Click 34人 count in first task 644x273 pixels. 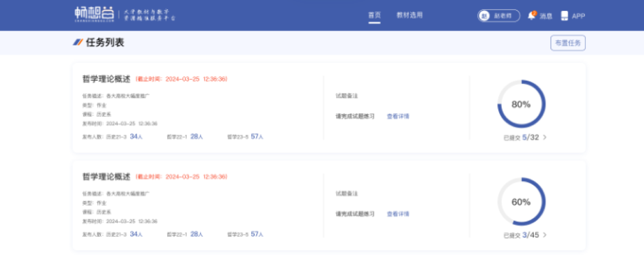point(136,136)
